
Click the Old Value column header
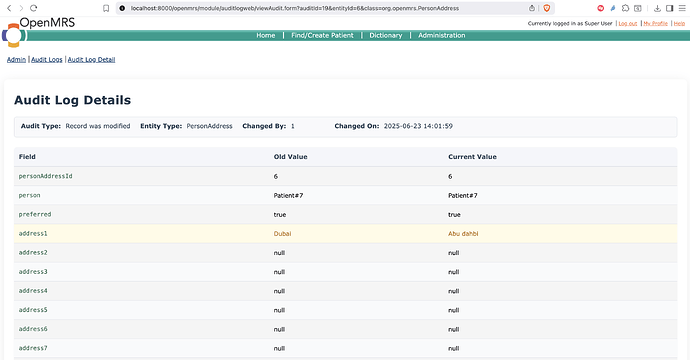click(290, 157)
